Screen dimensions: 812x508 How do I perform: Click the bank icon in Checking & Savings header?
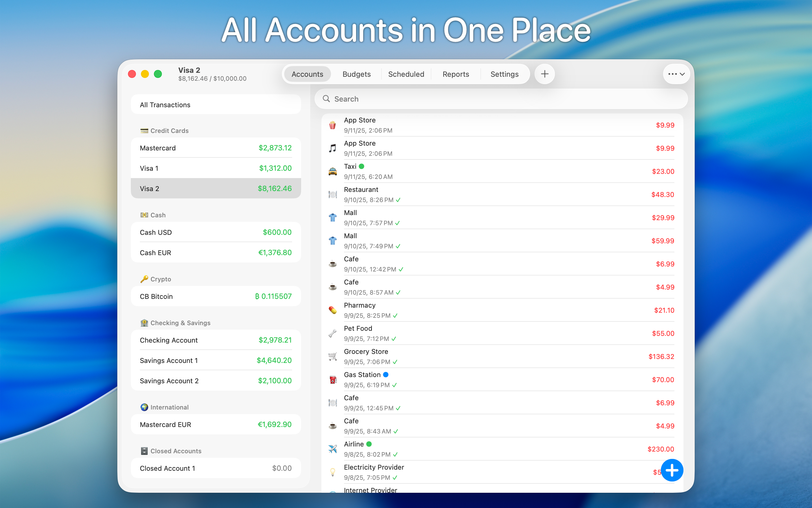144,323
